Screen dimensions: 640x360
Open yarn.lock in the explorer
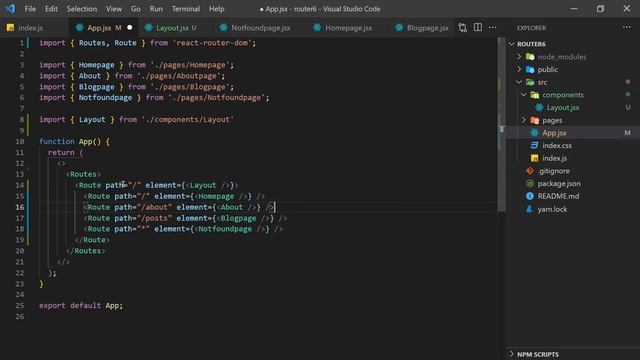[x=552, y=209]
